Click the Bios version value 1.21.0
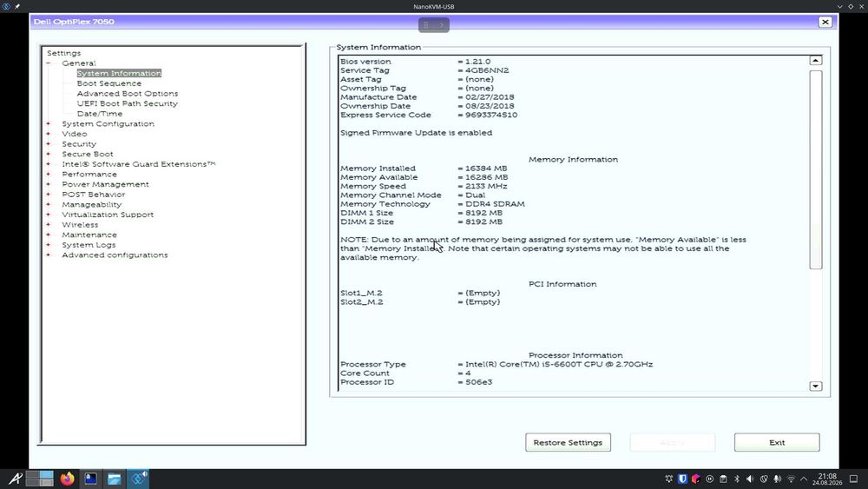 pos(477,62)
